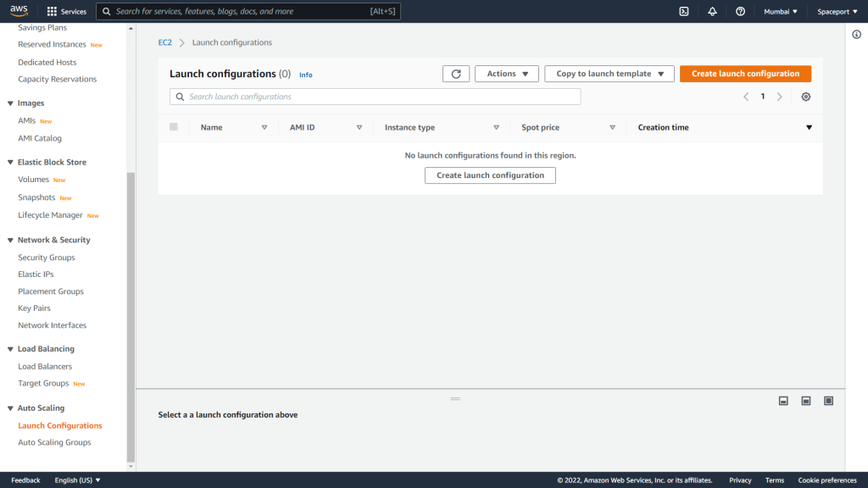Switch details pane to bottom split view
This screenshot has height=488, width=868.
pyautogui.click(x=783, y=401)
